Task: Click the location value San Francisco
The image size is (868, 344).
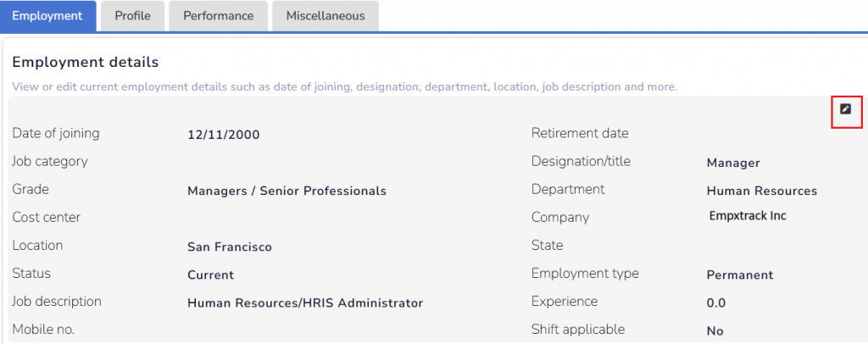Action: coord(230,247)
